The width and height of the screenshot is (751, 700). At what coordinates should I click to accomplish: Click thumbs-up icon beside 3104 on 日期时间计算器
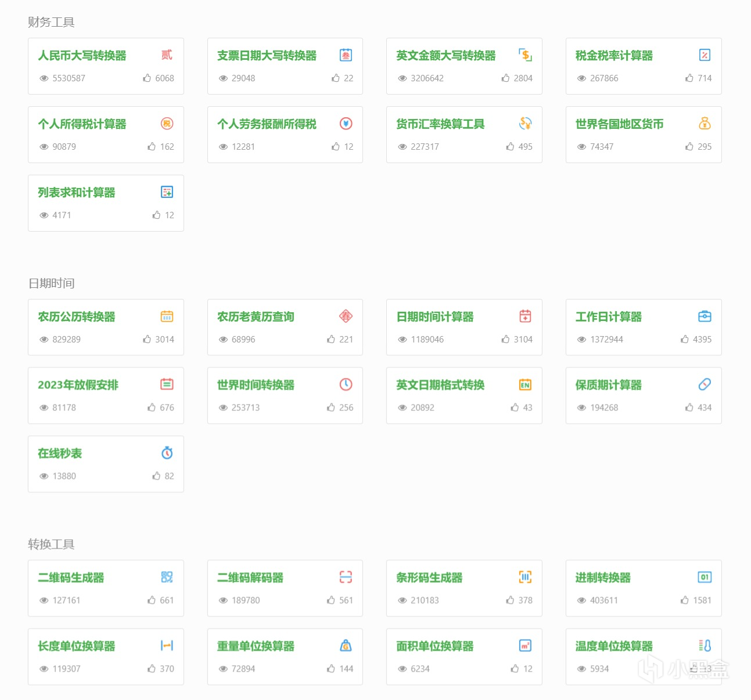505,339
